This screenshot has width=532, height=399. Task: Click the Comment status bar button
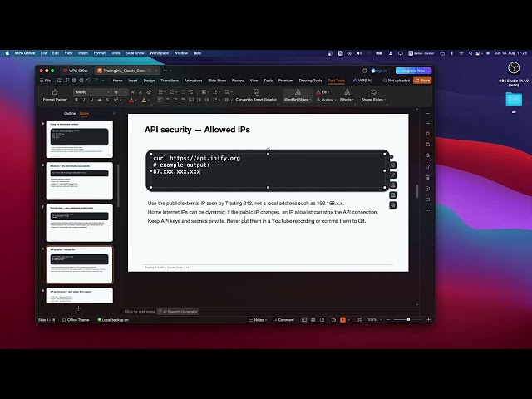(283, 319)
